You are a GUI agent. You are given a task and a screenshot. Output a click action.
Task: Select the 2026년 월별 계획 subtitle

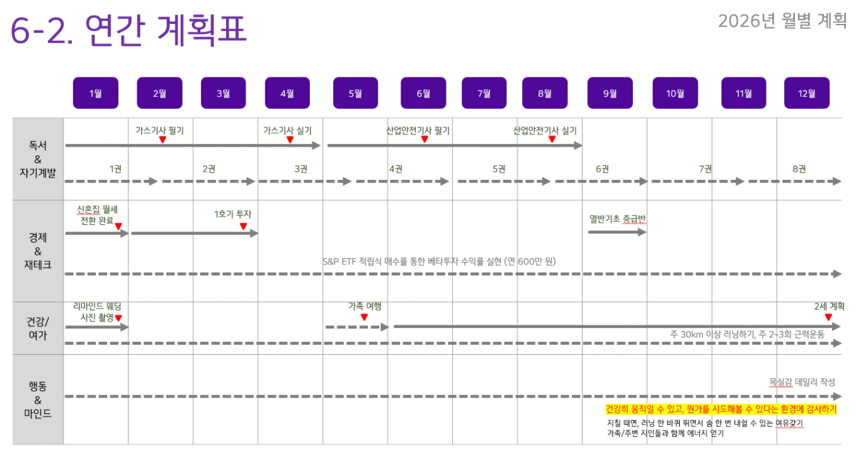pos(782,21)
